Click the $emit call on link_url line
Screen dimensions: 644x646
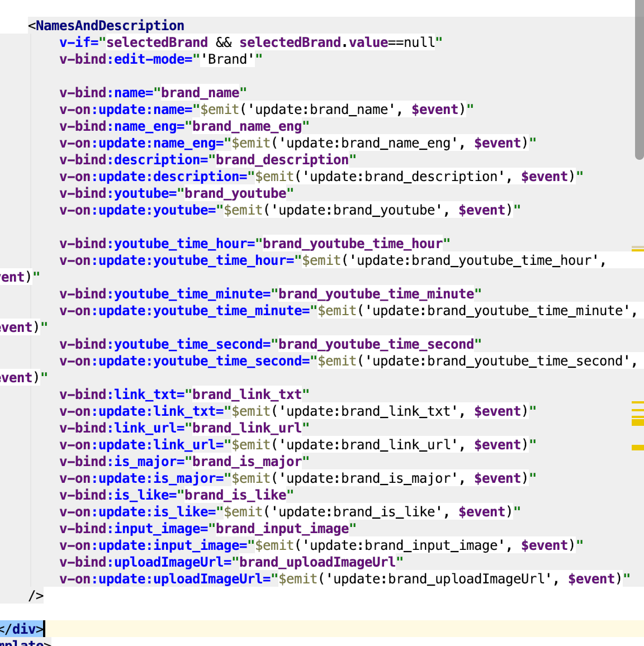[251, 445]
